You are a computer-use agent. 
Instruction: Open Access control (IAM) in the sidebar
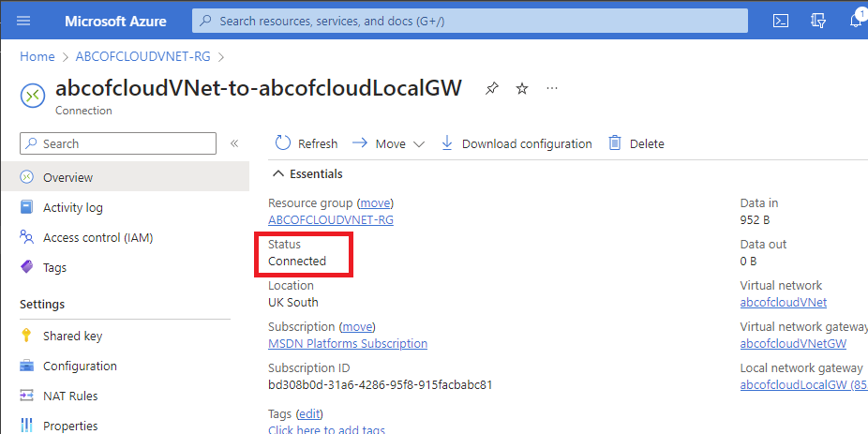[97, 237]
